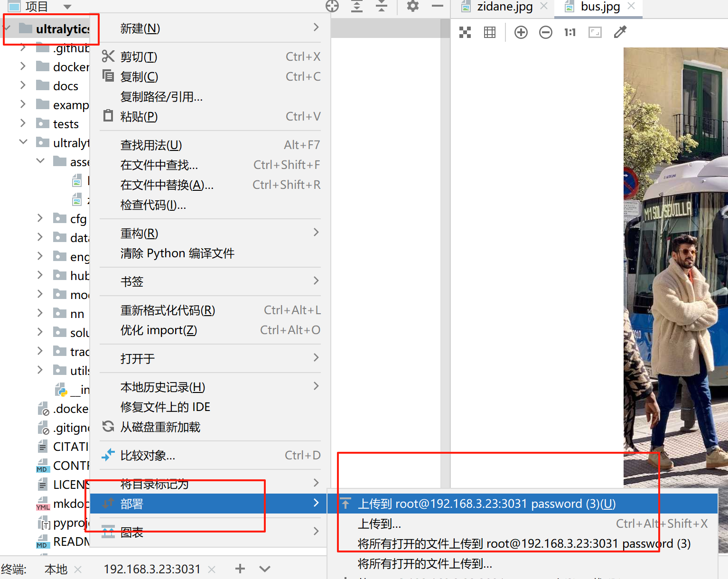The height and width of the screenshot is (579, 728).
Task: Create a new terminal session with plus button
Action: pos(240,569)
